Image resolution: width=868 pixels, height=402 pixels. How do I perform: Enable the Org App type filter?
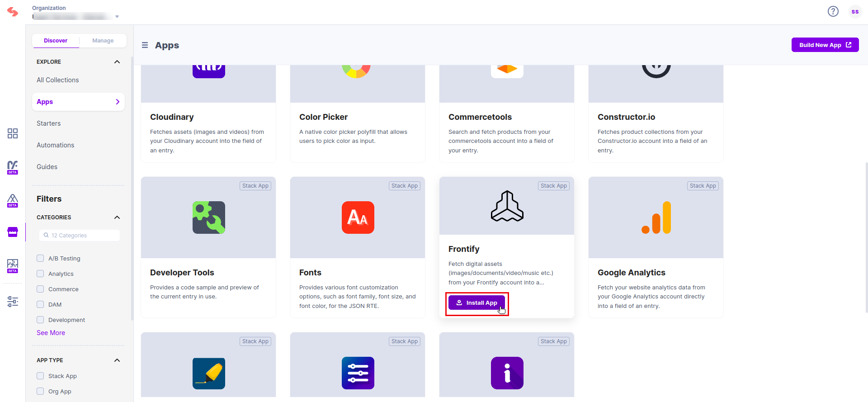tap(40, 391)
